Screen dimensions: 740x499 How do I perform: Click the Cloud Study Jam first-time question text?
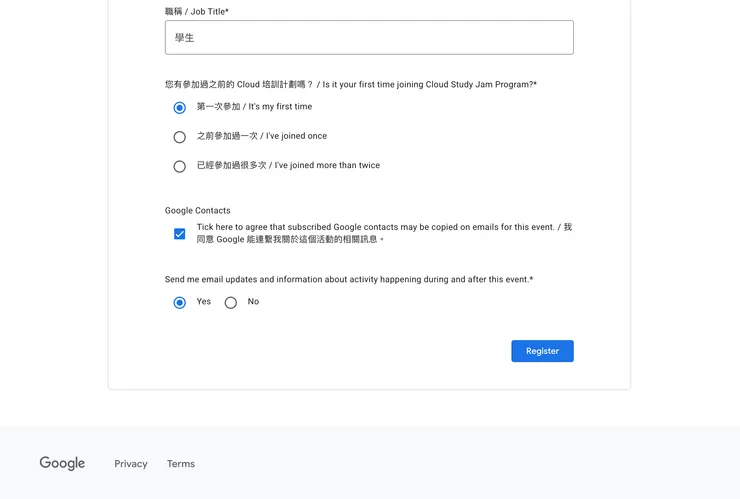coord(351,85)
